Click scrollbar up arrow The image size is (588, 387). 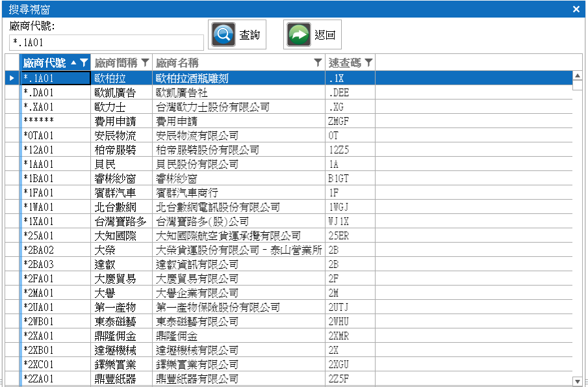(x=578, y=76)
